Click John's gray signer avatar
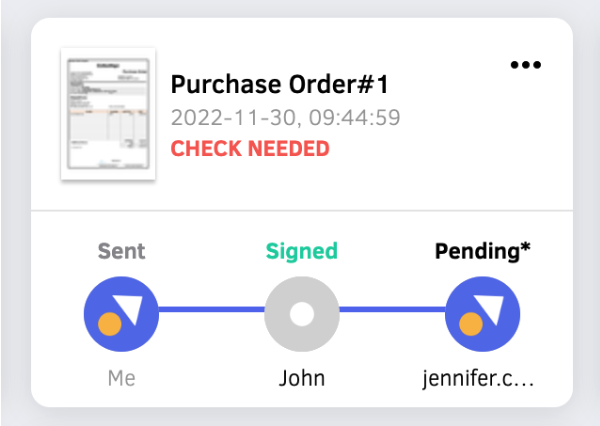Screen dimensions: 600x426 coord(302,314)
